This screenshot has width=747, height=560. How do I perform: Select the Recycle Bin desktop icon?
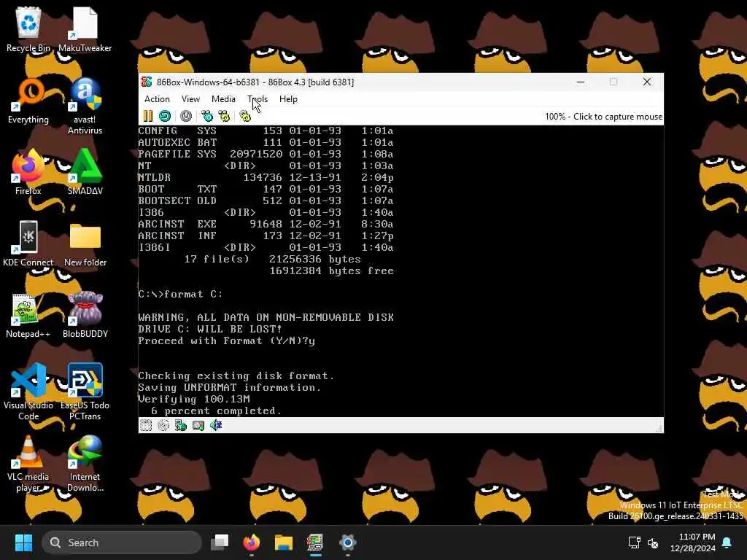(x=28, y=29)
